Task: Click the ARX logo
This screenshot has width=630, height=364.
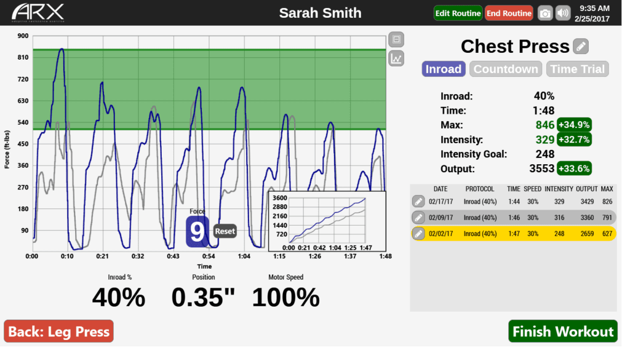Action: [38, 13]
